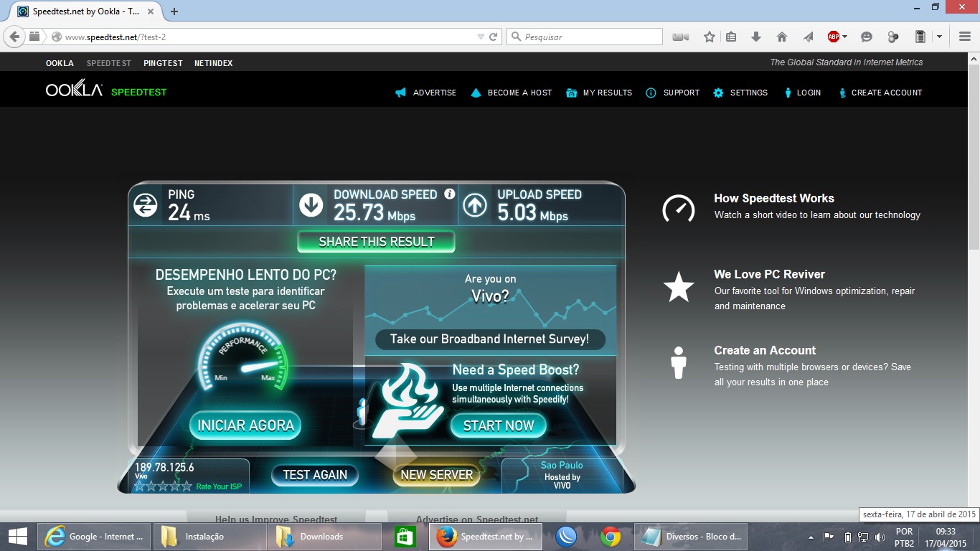Click the NEW SERVER button
Image resolution: width=980 pixels, height=551 pixels.
[436, 474]
